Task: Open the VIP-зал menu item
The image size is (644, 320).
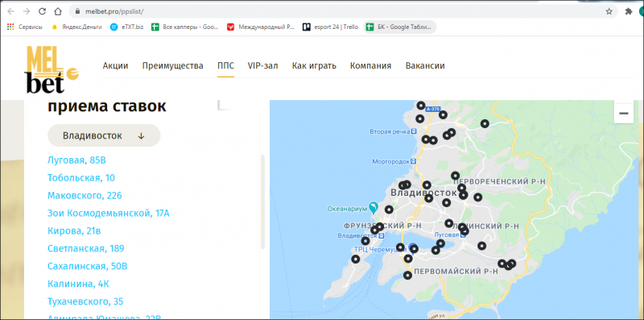Action: coord(263,66)
